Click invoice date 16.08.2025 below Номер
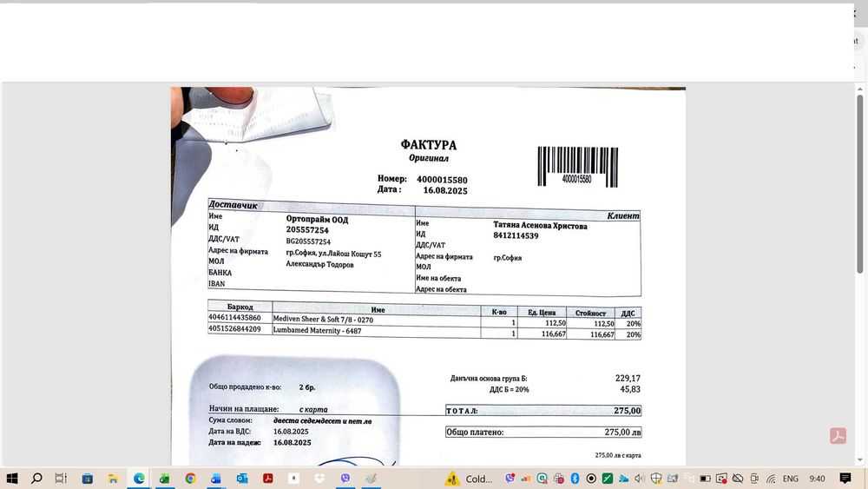 pos(445,190)
